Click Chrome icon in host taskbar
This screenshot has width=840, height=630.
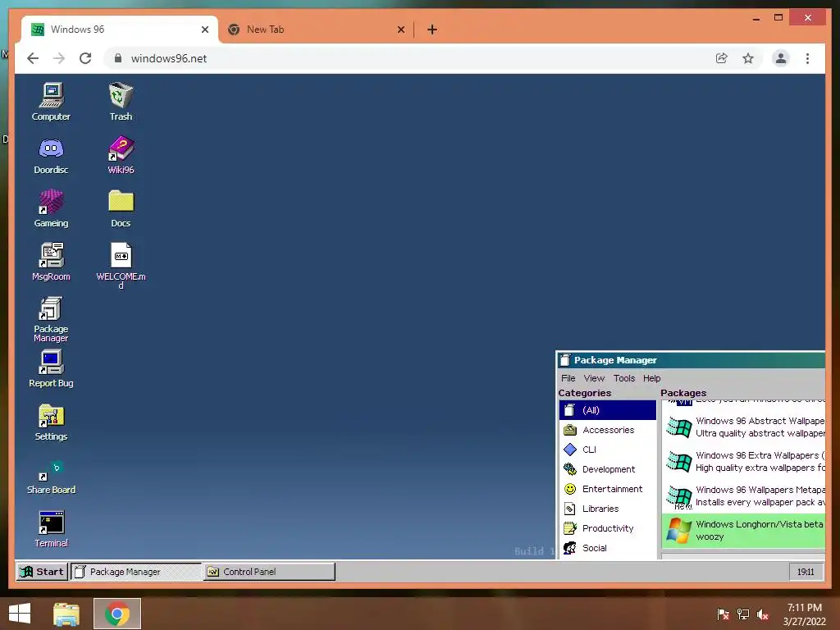[x=117, y=614]
